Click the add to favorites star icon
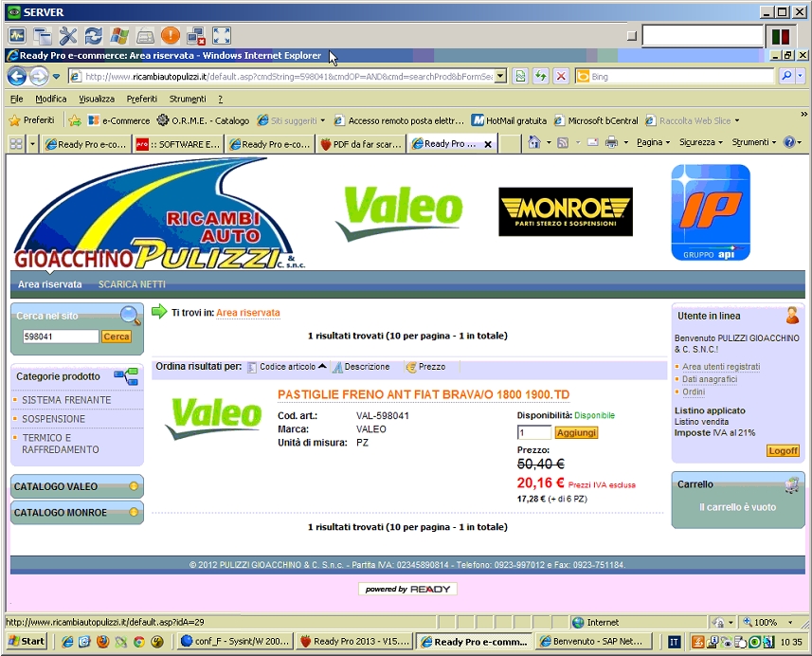The image size is (812, 656). (75, 120)
